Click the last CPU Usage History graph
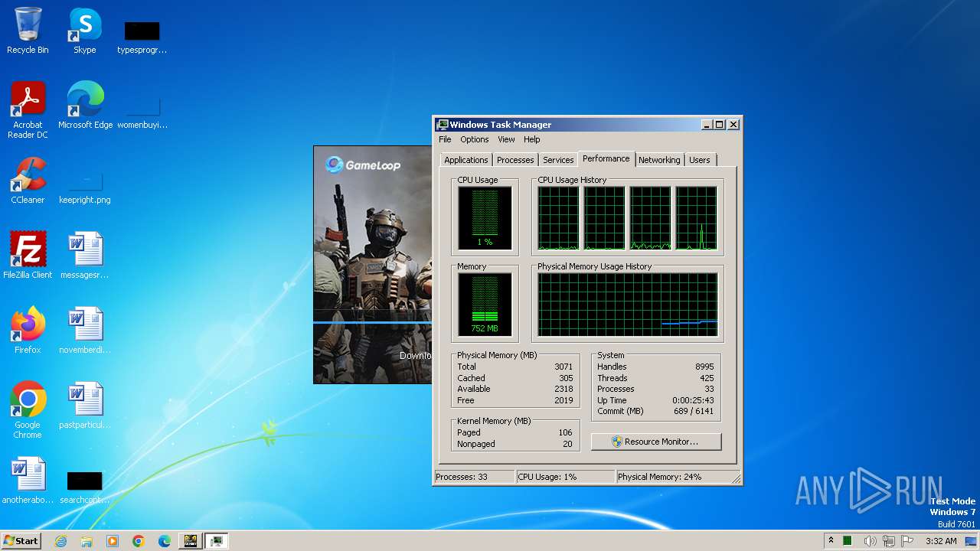This screenshot has height=551, width=980. tap(697, 218)
